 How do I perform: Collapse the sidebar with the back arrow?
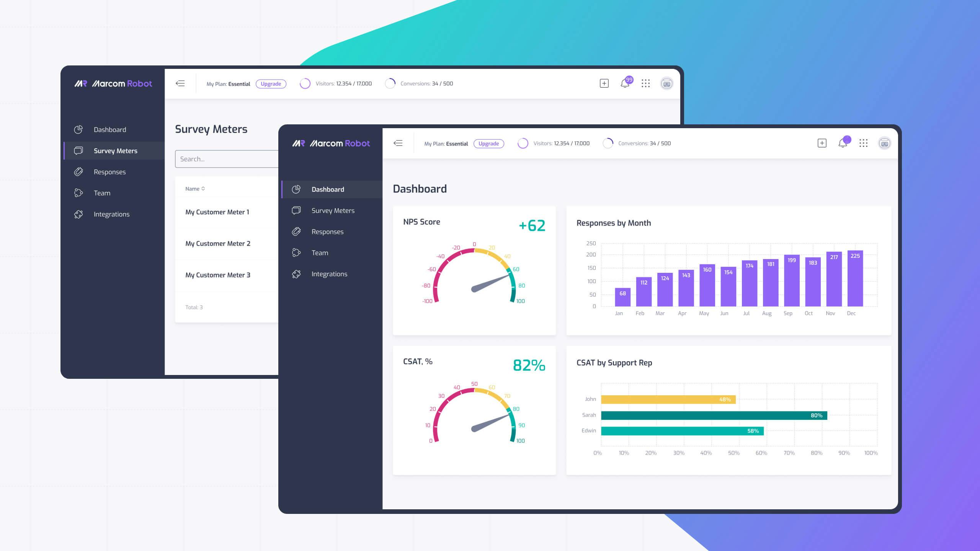click(x=398, y=143)
